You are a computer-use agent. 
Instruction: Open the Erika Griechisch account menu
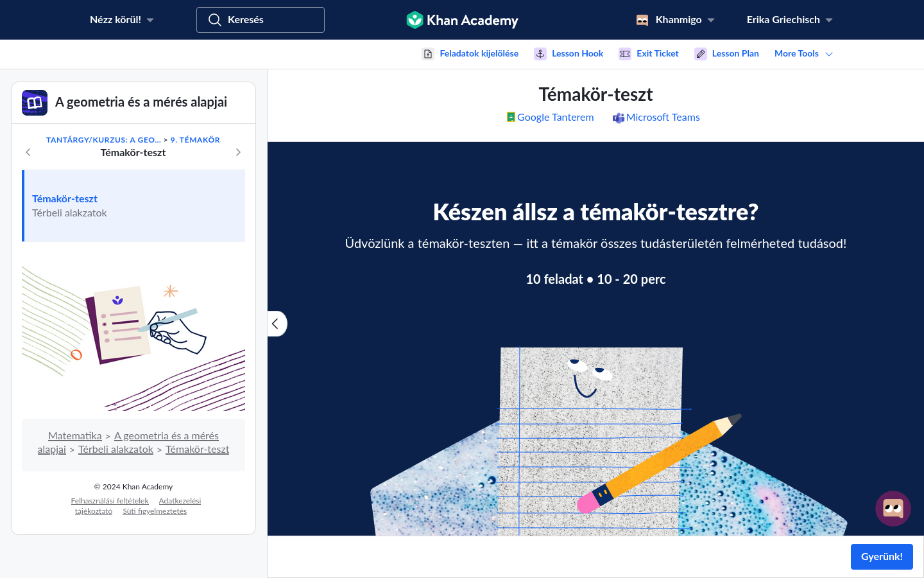pos(789,20)
